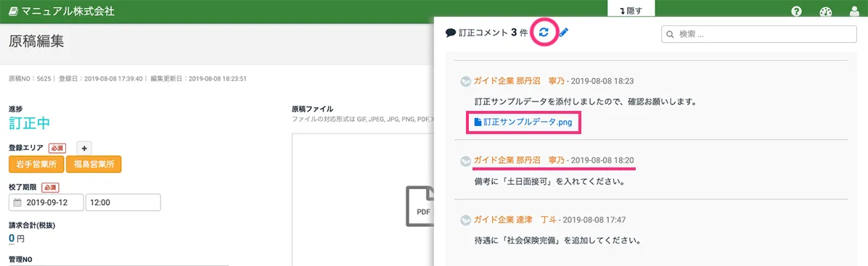Click the 2019-09-12 deadline date field
The height and width of the screenshot is (266, 868).
tap(46, 202)
